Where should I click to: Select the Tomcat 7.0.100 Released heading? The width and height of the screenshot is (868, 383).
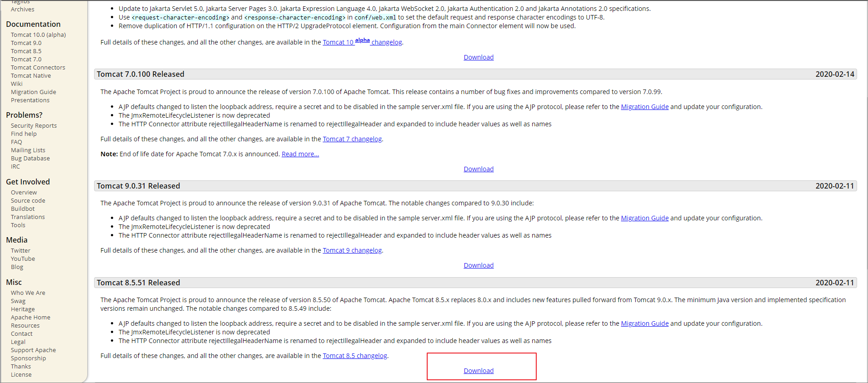pyautogui.click(x=140, y=74)
